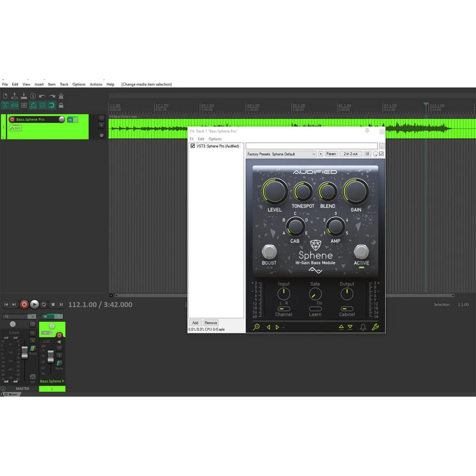476x476 pixels.
Task: Toggle the locking padlock icon
Action: coord(61,105)
